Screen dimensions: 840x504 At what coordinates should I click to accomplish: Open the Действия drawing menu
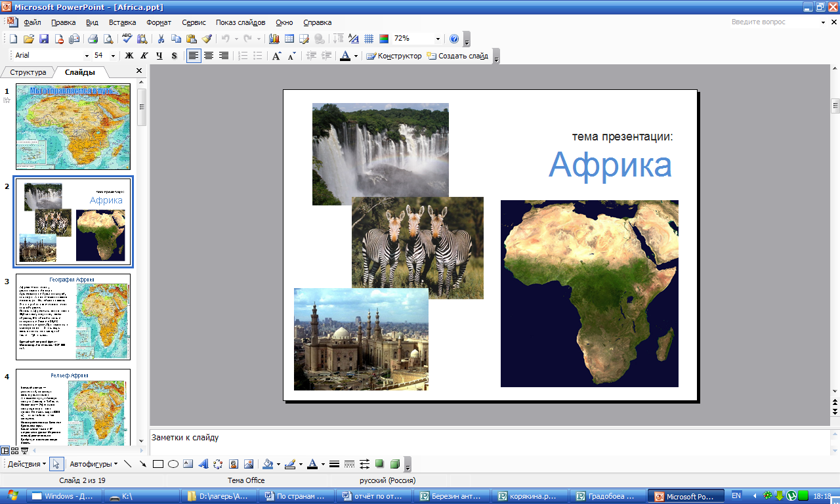tap(27, 464)
